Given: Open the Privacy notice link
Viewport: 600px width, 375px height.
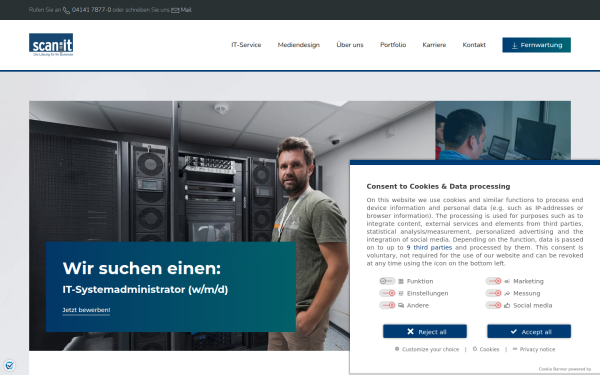Looking at the screenshot, I should [537, 349].
